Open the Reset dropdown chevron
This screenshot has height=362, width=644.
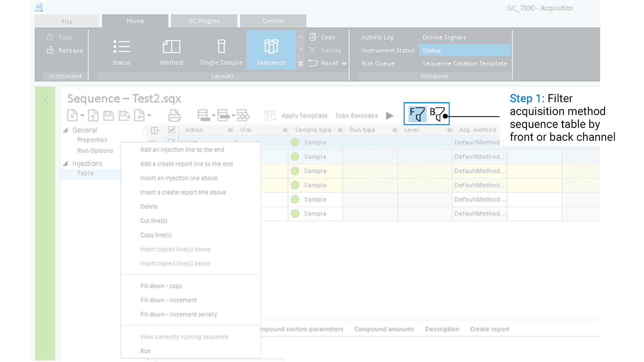344,63
